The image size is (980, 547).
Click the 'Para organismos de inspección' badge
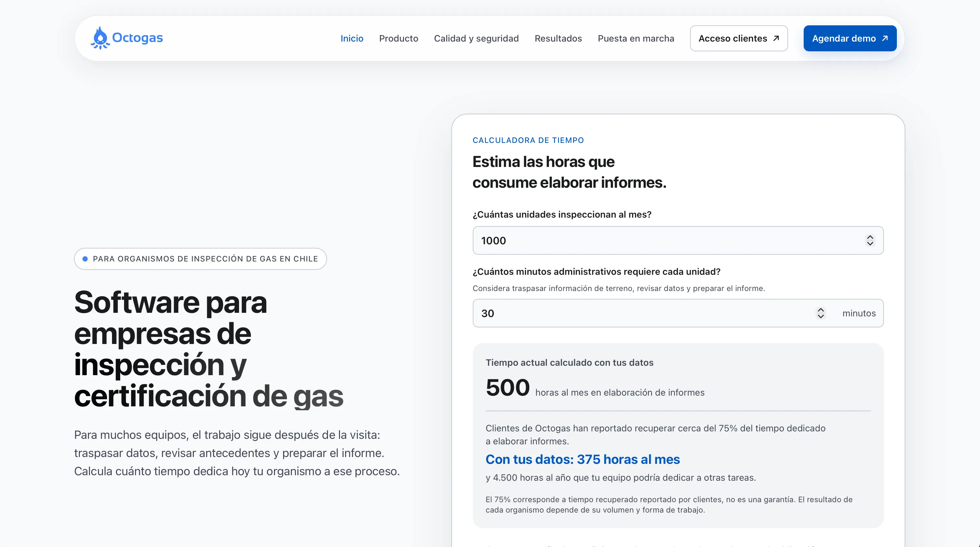pyautogui.click(x=200, y=259)
